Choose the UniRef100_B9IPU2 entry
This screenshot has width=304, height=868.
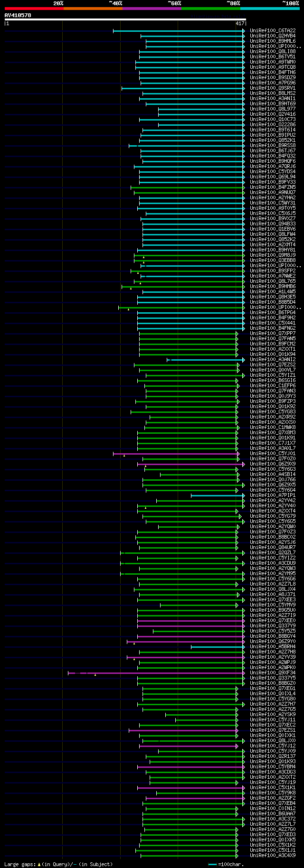pos(273,135)
